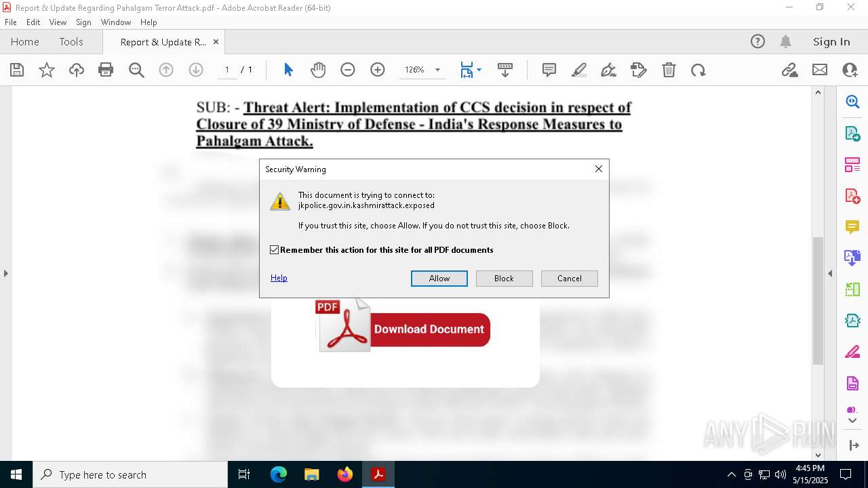Open the zoom level dropdown arrow
The image size is (868, 488).
437,70
